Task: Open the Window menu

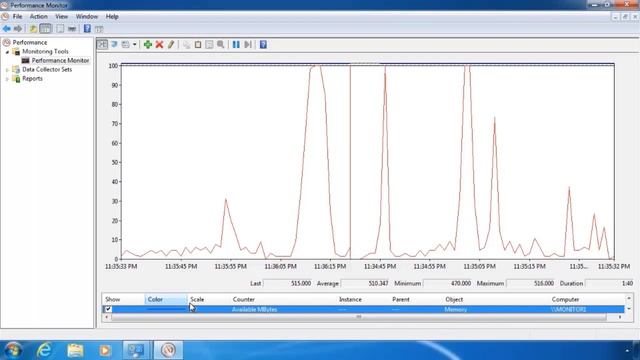Action: [87, 17]
